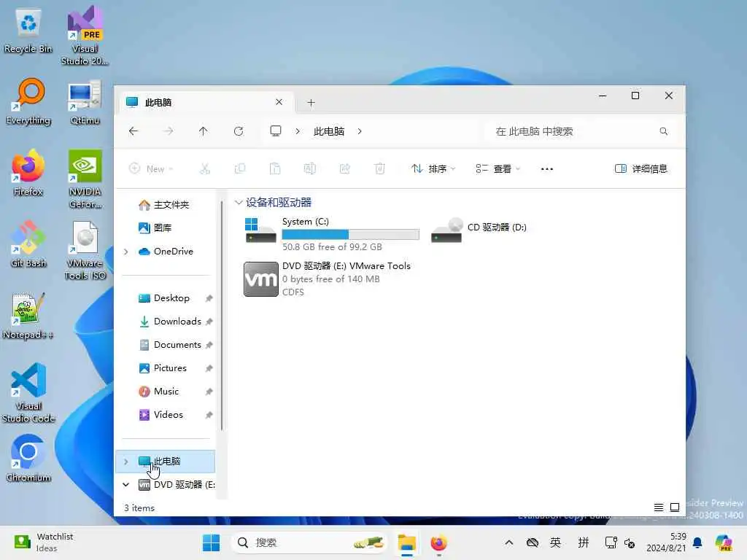Open the Watchlist Ideas widget
The image size is (747, 560).
tap(43, 542)
